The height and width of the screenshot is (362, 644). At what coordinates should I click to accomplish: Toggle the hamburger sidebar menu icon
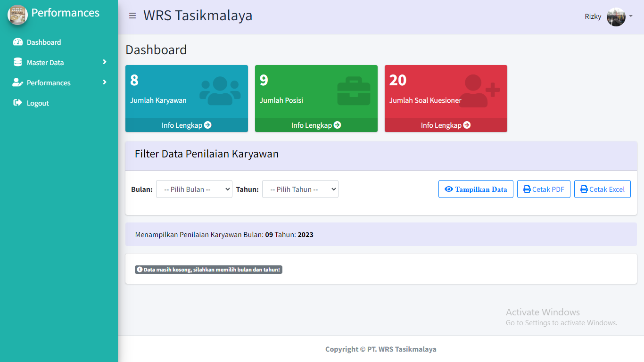tap(132, 16)
